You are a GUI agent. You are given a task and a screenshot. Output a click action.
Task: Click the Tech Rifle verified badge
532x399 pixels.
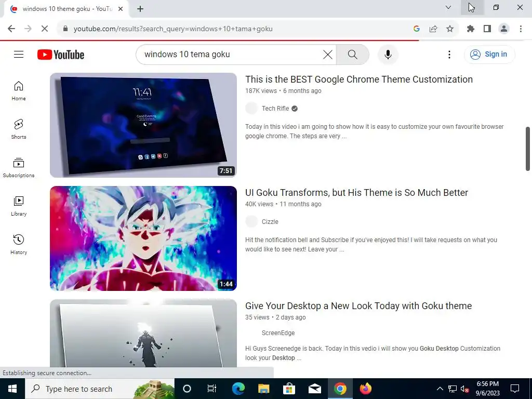point(295,109)
